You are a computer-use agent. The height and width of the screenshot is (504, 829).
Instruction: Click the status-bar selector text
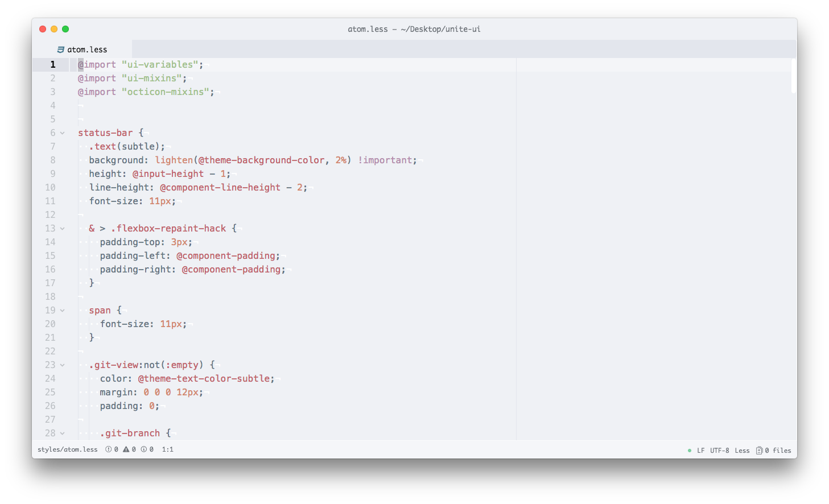click(x=105, y=133)
